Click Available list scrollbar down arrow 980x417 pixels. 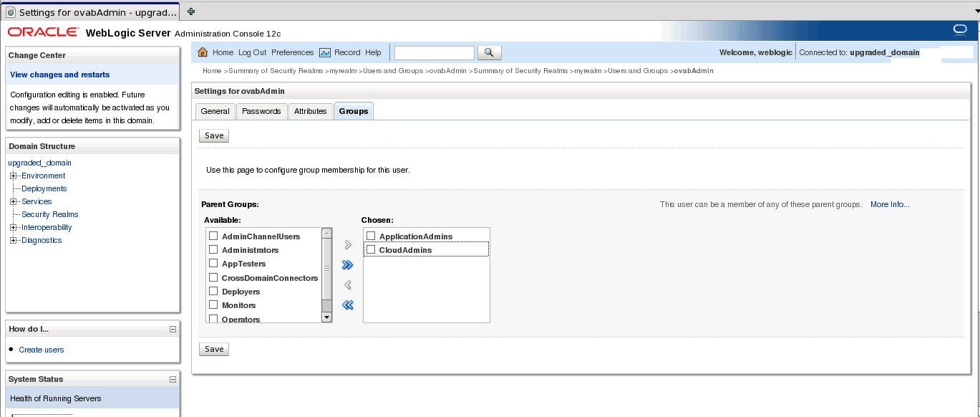click(x=327, y=317)
